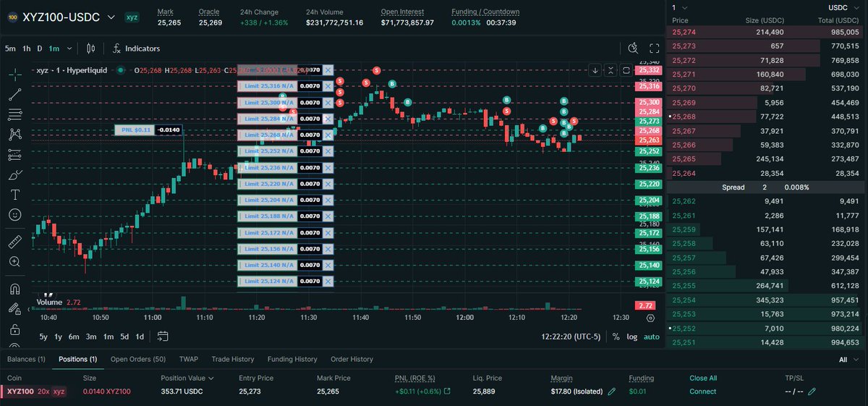
Task: Switch to Balances (1) tab
Action: point(26,359)
